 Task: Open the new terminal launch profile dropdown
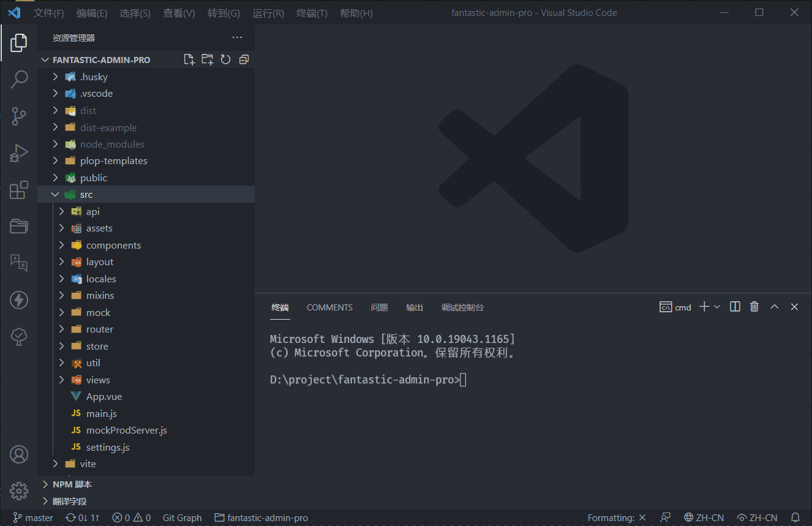coord(717,307)
